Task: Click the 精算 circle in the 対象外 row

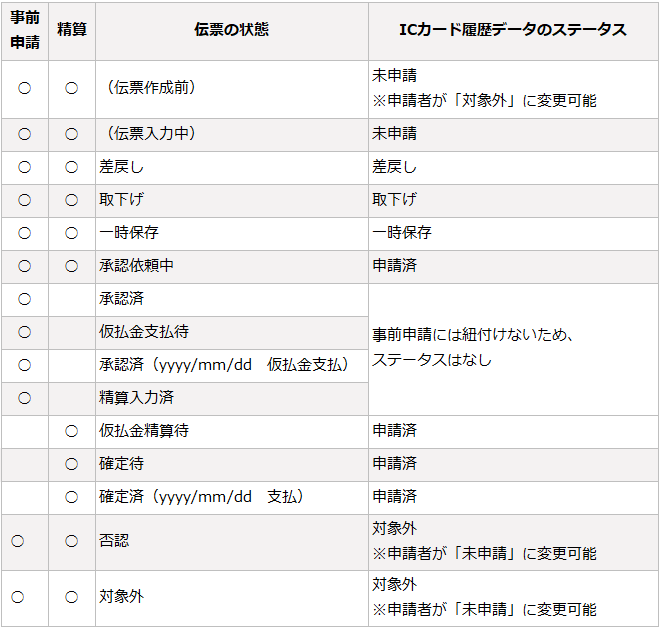Action: coord(71,597)
